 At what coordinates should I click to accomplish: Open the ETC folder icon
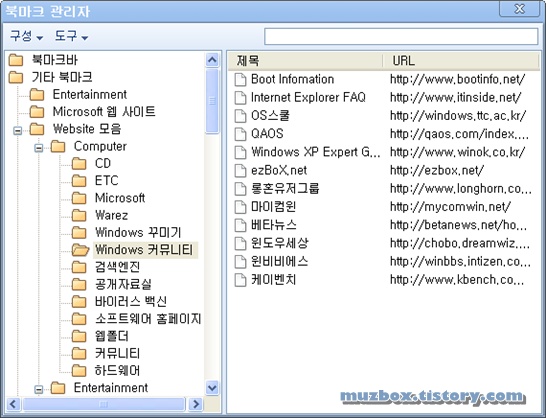tap(79, 181)
